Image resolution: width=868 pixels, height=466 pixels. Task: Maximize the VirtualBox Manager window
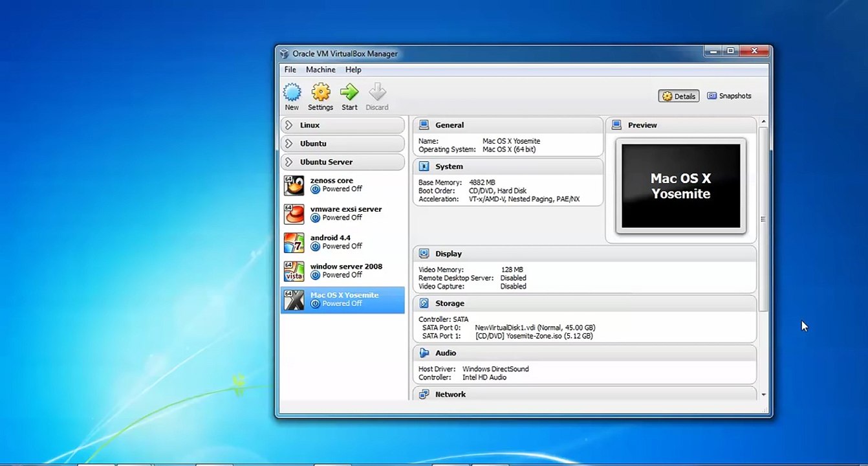pos(731,51)
